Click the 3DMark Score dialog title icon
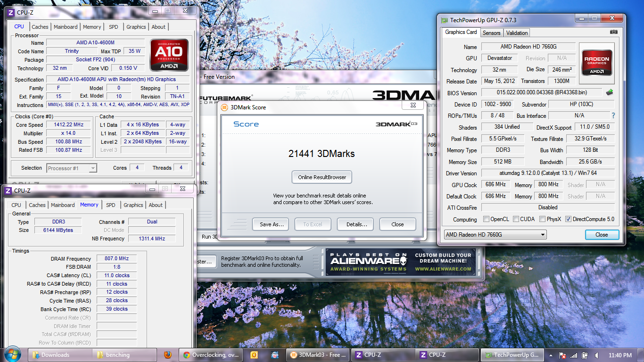644x362 pixels. pyautogui.click(x=224, y=107)
